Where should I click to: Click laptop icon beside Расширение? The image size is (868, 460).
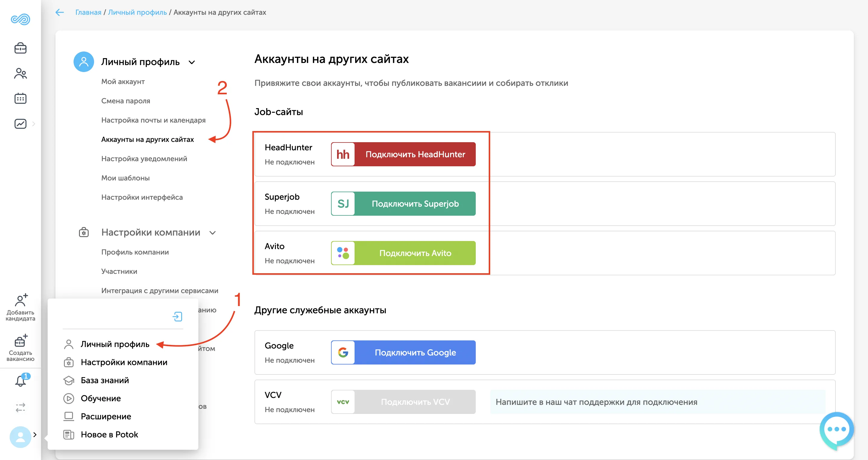click(68, 416)
